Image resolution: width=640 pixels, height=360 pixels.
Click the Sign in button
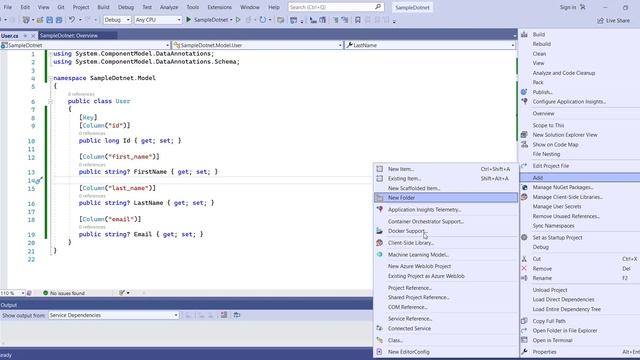[x=572, y=7]
